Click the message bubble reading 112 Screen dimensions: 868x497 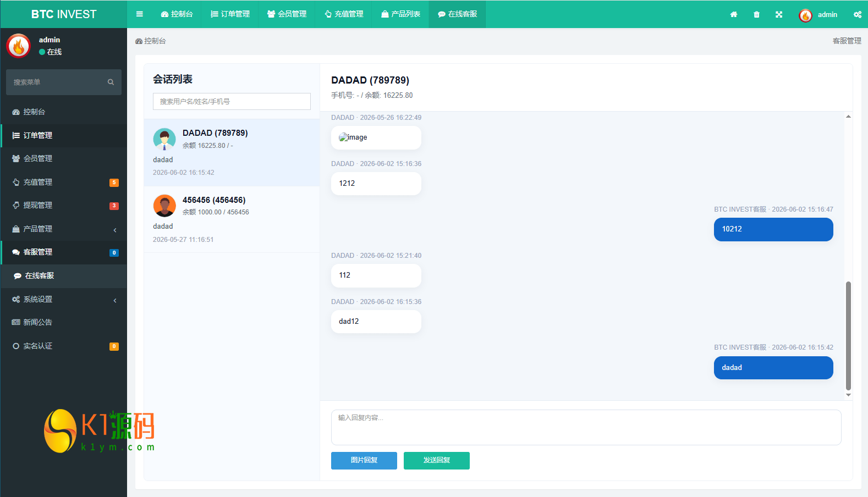376,275
